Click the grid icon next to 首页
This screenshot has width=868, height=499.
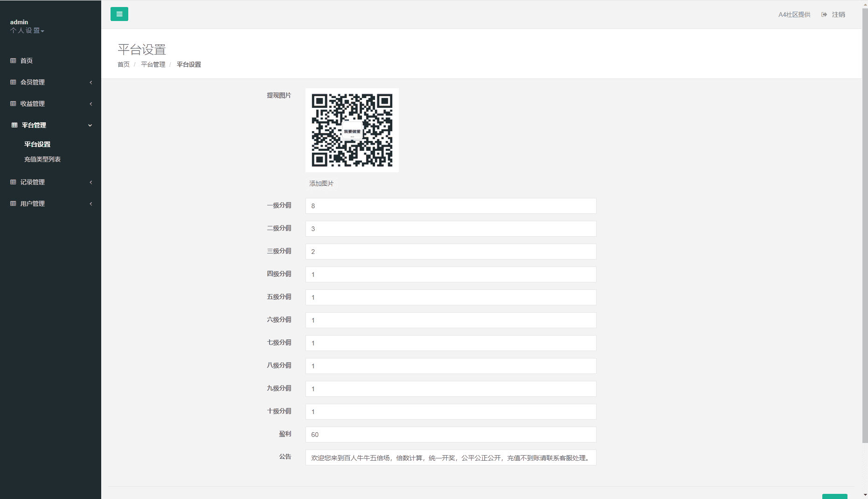[x=13, y=61]
